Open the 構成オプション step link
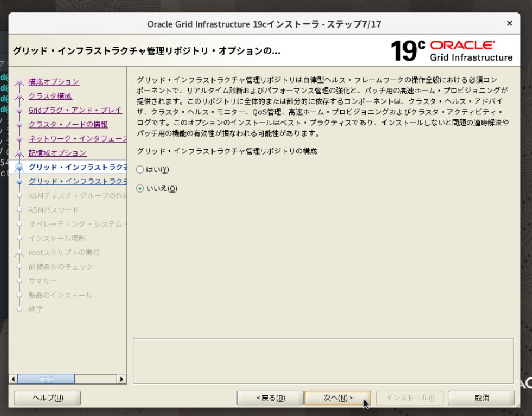The image size is (532, 416). pos(54,82)
